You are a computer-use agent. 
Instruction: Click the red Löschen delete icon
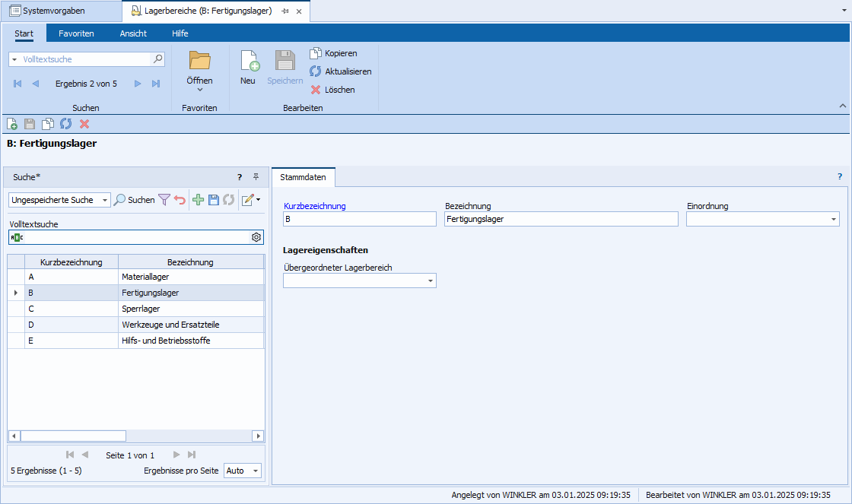coord(316,90)
